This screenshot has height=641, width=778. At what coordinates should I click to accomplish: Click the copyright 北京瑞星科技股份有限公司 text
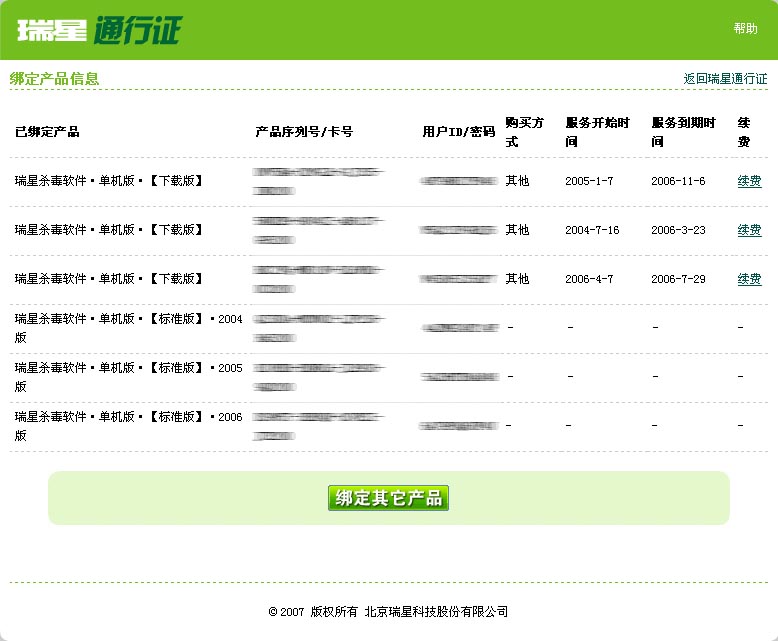pos(436,612)
